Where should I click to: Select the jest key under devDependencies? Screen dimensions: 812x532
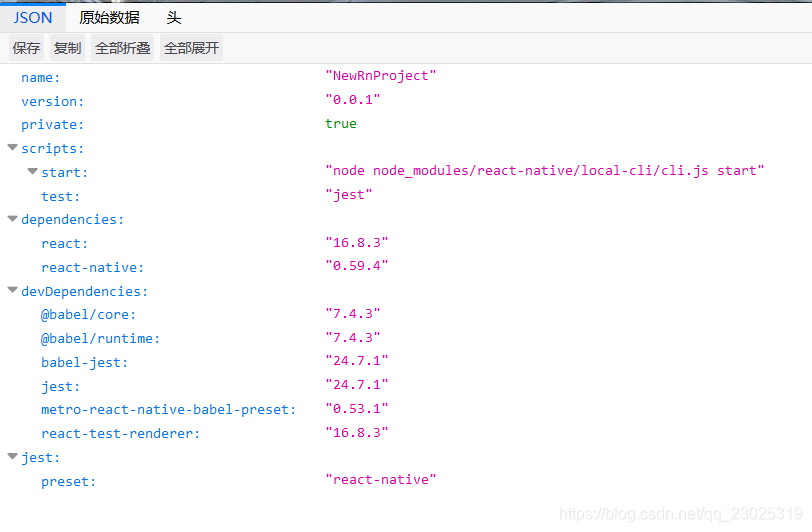[x=61, y=386]
